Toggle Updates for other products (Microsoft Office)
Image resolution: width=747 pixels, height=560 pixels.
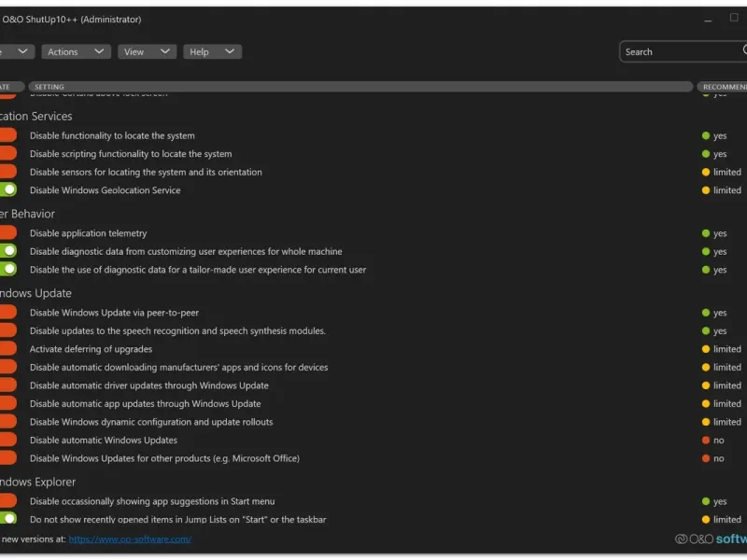tap(8, 457)
